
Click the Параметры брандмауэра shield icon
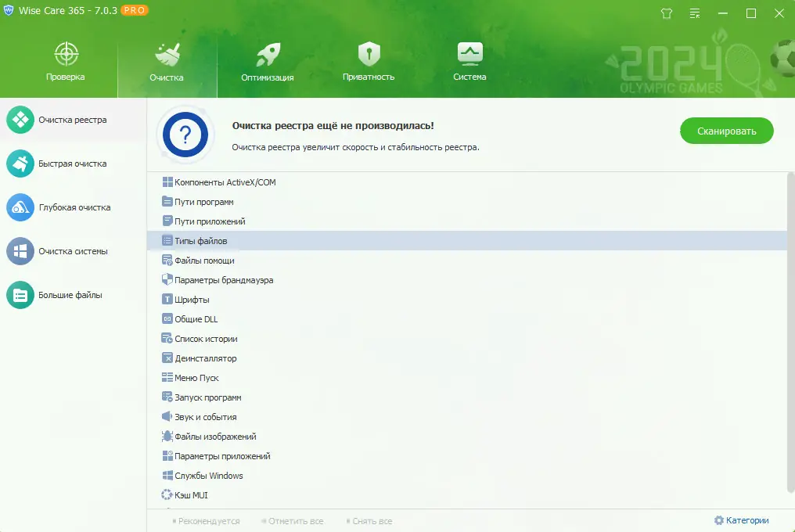pyautogui.click(x=167, y=279)
